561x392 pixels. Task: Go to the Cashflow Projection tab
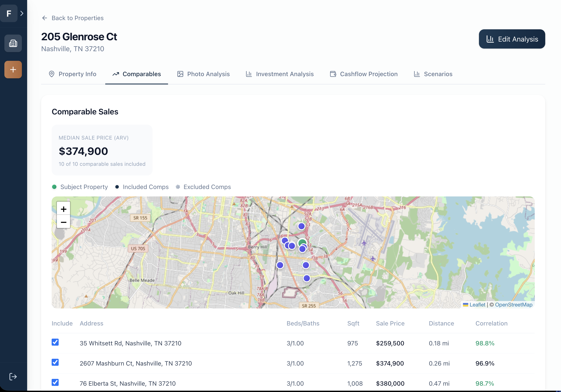(364, 74)
